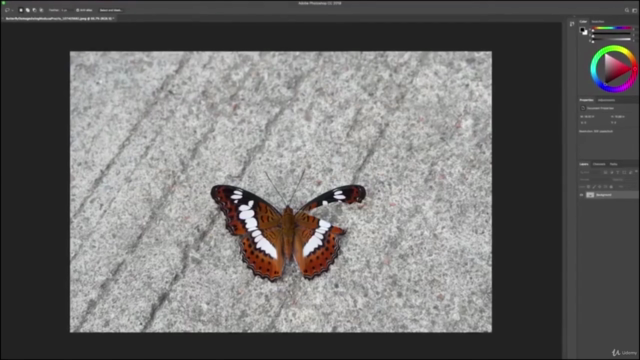Viewport: 640px width, 360px height.
Task: Choose Subtract from selection mode icon
Action: [x=34, y=10]
